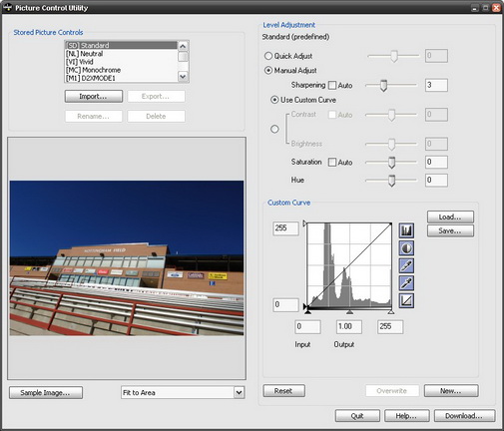Click the curve output field showing 255
The image size is (504, 431).
click(x=285, y=228)
